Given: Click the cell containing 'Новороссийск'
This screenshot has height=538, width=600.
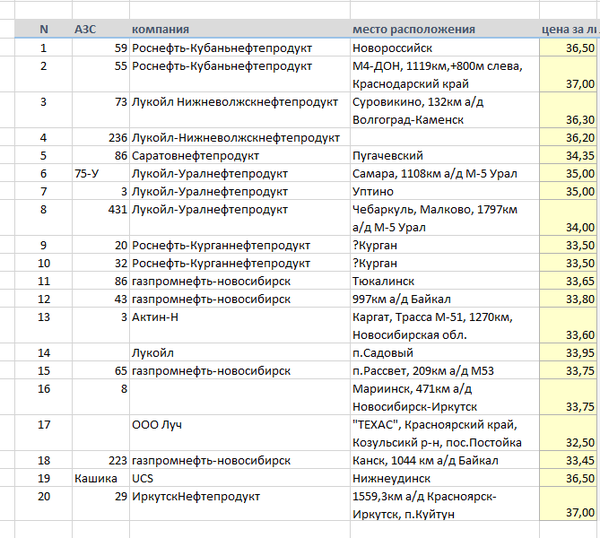Looking at the screenshot, I should [445, 48].
